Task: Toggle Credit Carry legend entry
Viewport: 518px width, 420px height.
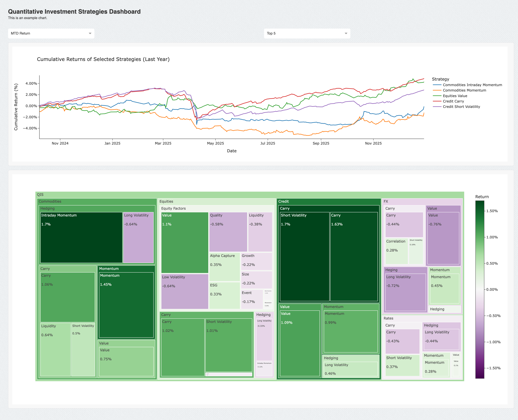Action: coord(453,101)
